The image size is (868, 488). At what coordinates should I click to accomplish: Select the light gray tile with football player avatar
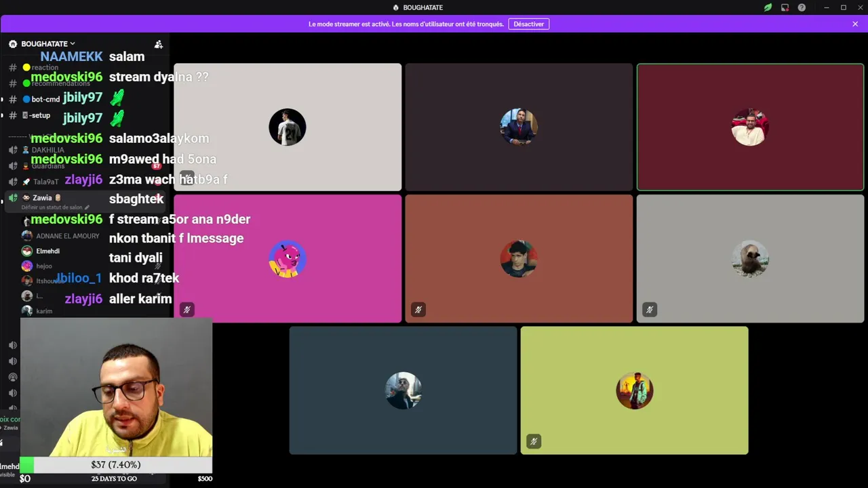point(288,127)
